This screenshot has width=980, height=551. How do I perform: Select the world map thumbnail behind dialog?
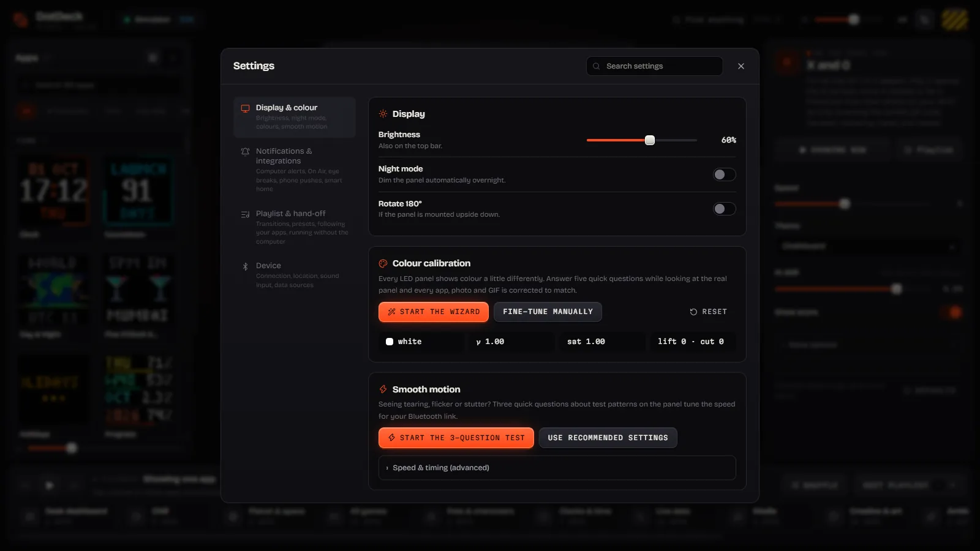coord(54,291)
